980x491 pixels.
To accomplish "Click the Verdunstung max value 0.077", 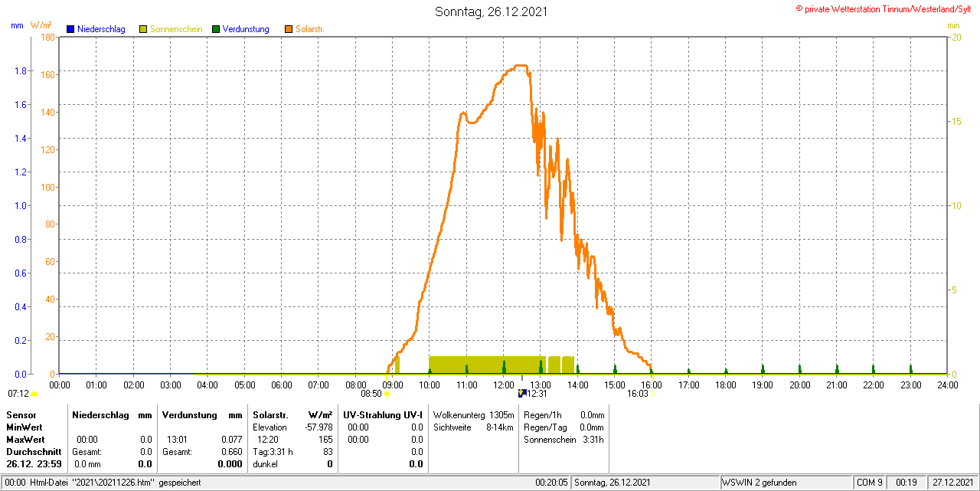I will coord(232,440).
